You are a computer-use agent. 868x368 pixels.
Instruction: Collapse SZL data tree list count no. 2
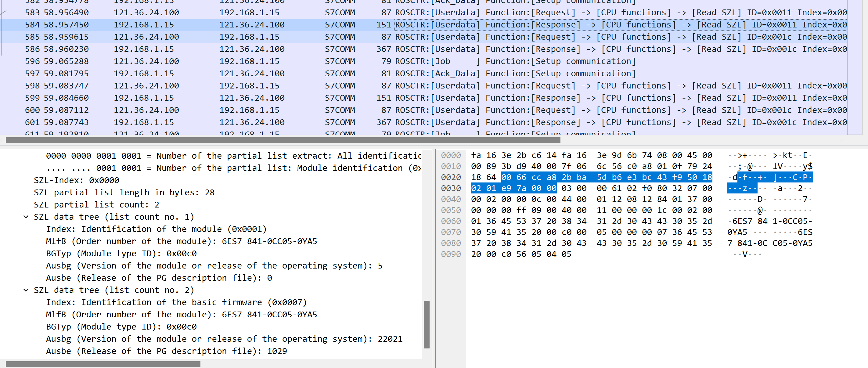tap(26, 290)
